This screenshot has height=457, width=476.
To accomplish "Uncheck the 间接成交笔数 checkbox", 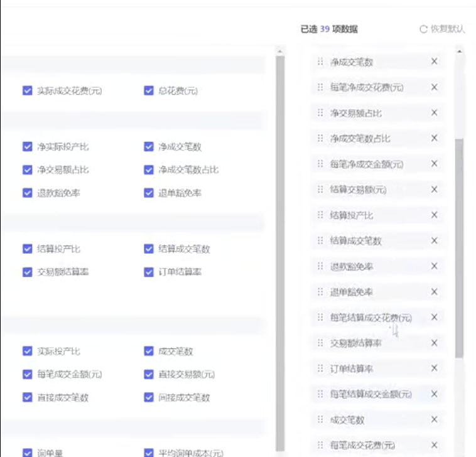I will click(149, 397).
